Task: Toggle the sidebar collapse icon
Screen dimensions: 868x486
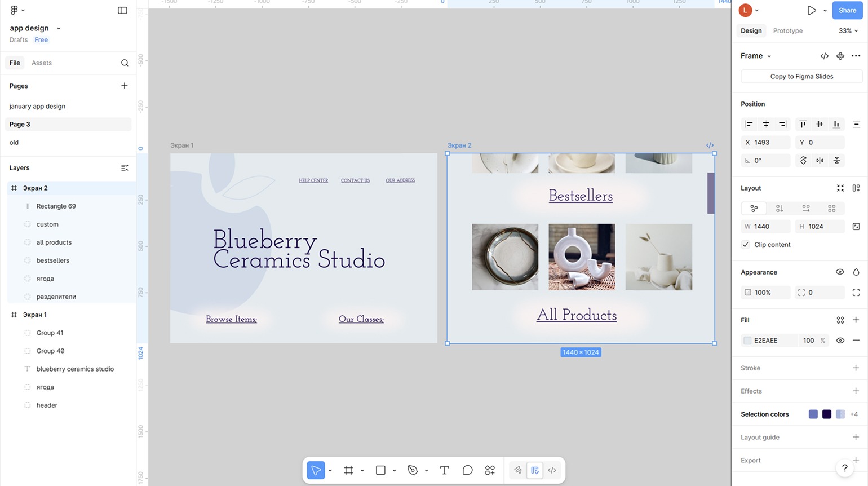Action: tap(122, 10)
